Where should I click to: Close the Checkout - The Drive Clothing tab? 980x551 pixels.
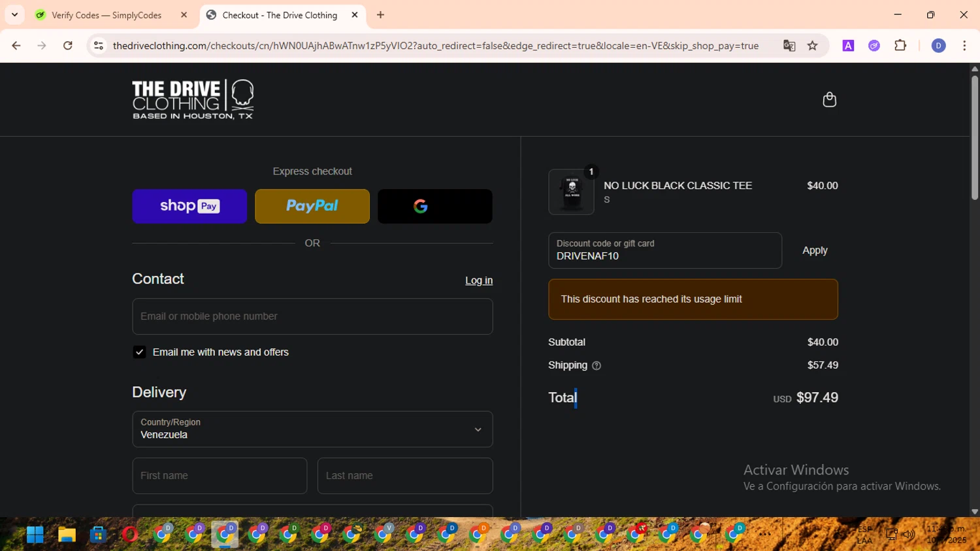pos(355,15)
